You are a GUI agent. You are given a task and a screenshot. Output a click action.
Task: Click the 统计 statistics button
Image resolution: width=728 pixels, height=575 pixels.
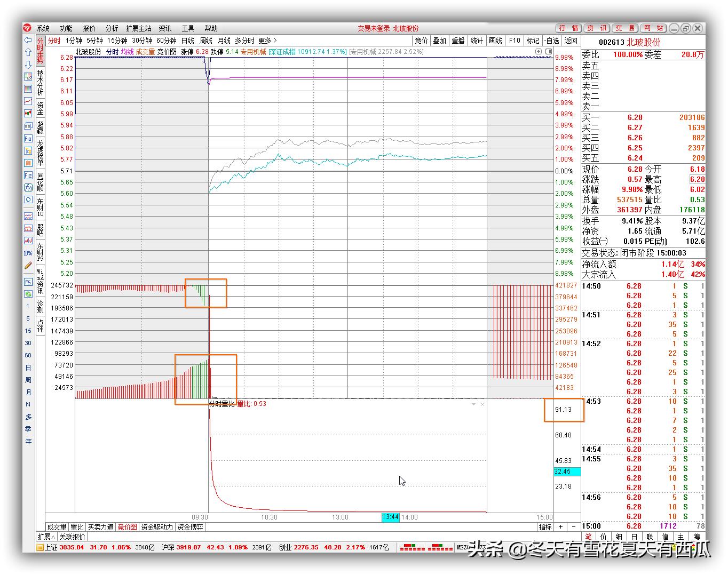[x=477, y=41]
